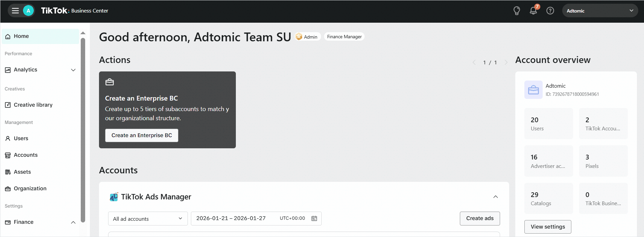Click the 1 / 1 page indicator
Viewport: 644px width, 237px height.
pos(490,63)
